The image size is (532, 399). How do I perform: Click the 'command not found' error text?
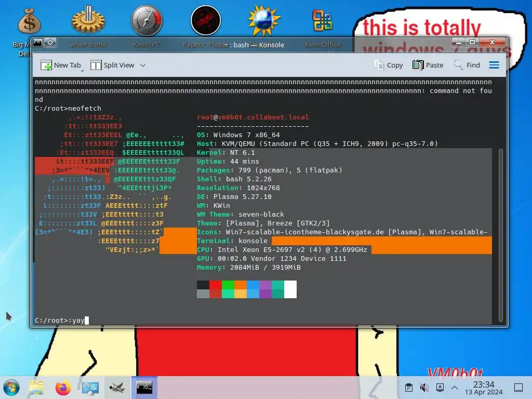[461, 90]
